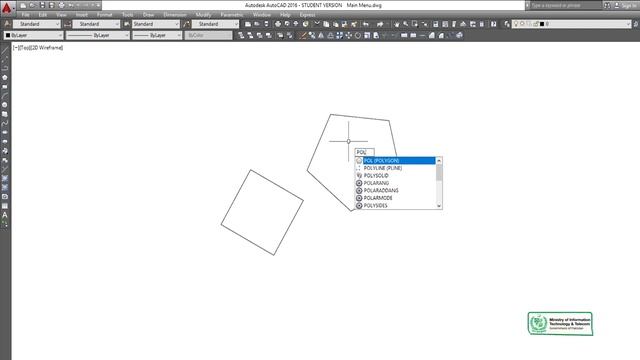Click the Help question mark toolbar icon
640x360 pixels.
click(493, 24)
